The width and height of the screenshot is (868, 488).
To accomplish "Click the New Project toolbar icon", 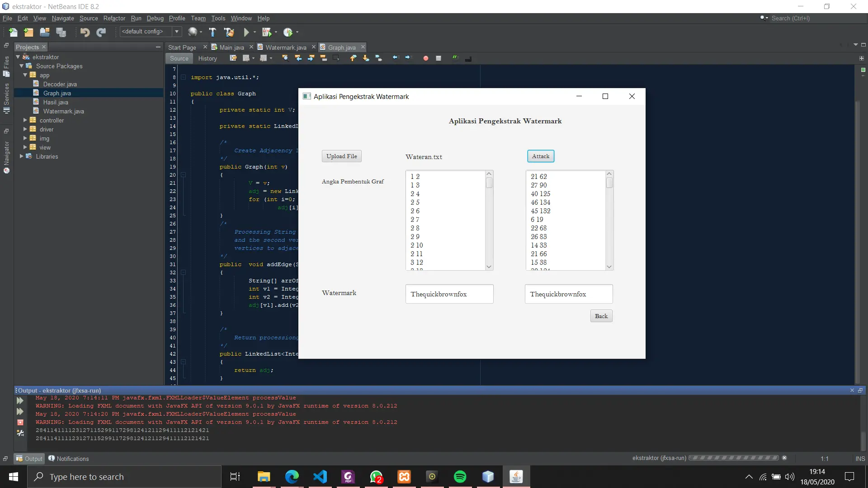I will [x=28, y=32].
